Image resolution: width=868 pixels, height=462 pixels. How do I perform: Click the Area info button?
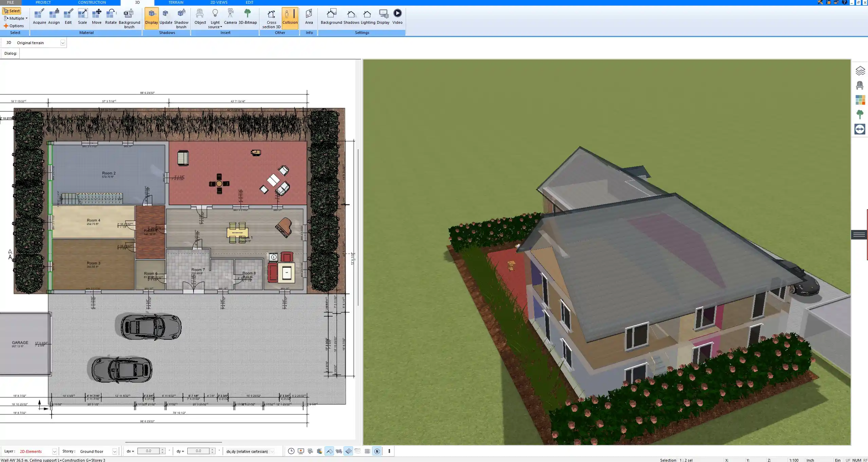click(309, 17)
